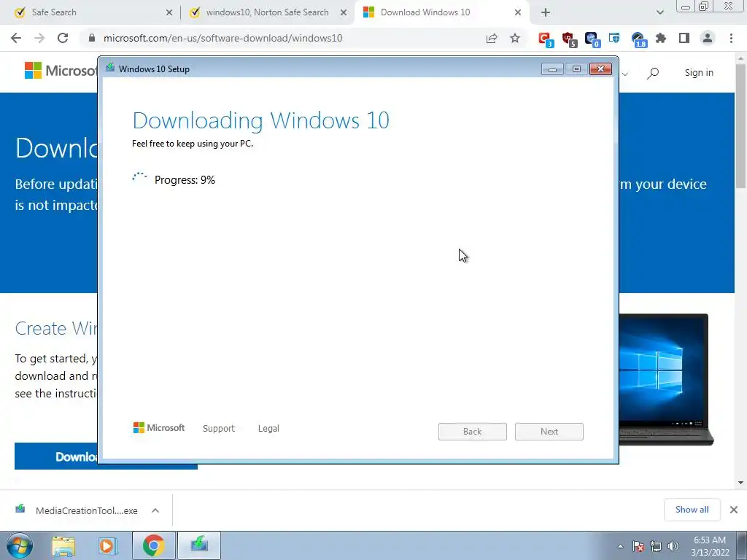Click the Windows 10 Setup taskbar button

coord(199,545)
